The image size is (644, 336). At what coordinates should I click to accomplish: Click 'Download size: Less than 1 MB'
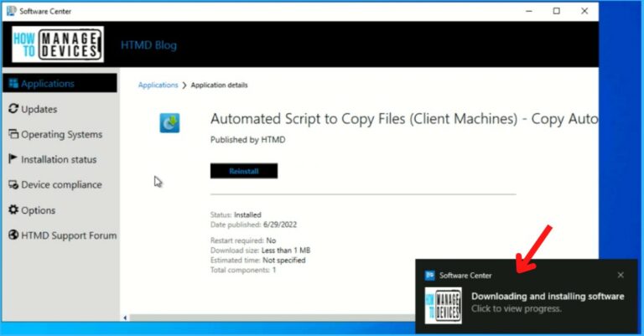click(261, 251)
